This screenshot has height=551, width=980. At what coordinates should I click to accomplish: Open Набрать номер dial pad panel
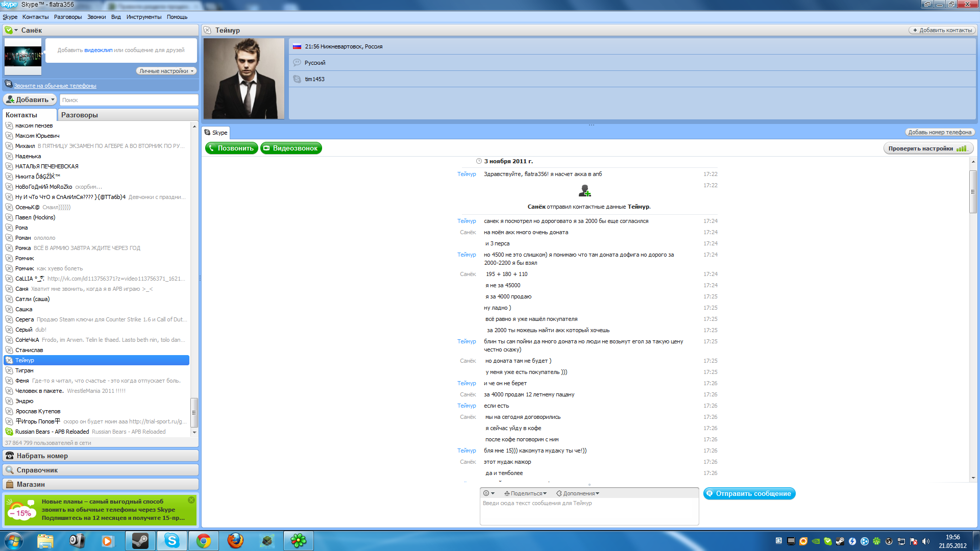point(101,456)
